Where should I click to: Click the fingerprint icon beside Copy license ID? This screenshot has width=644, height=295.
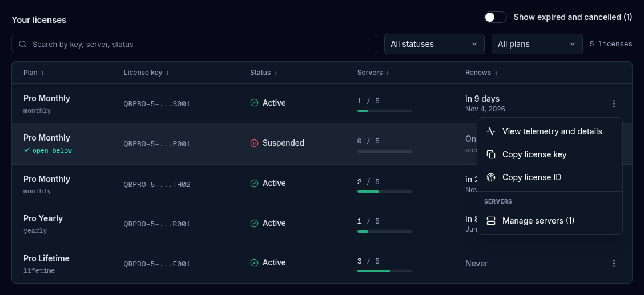click(491, 177)
